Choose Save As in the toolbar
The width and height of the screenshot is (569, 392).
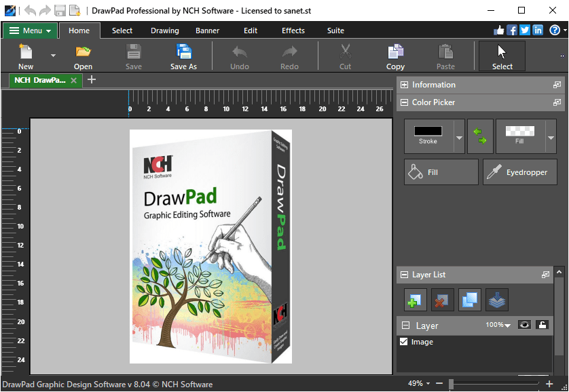[x=183, y=56]
